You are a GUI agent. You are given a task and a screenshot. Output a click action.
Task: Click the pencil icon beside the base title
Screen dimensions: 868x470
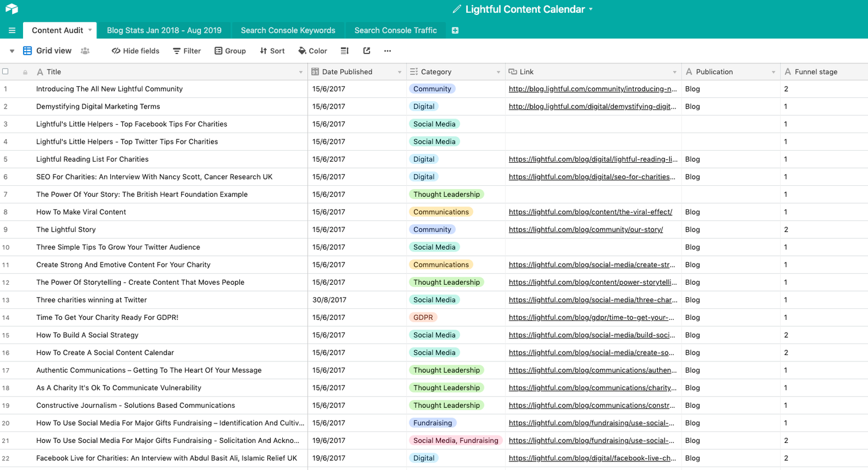(457, 9)
